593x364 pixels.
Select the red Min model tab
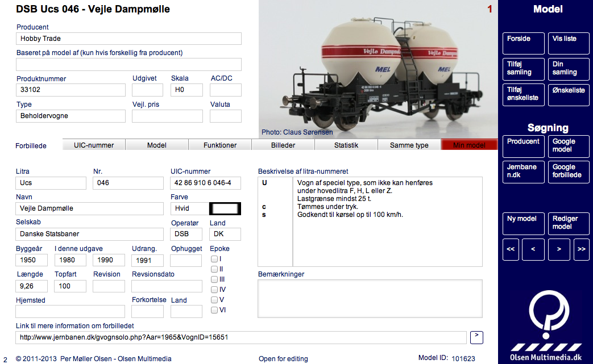(469, 145)
